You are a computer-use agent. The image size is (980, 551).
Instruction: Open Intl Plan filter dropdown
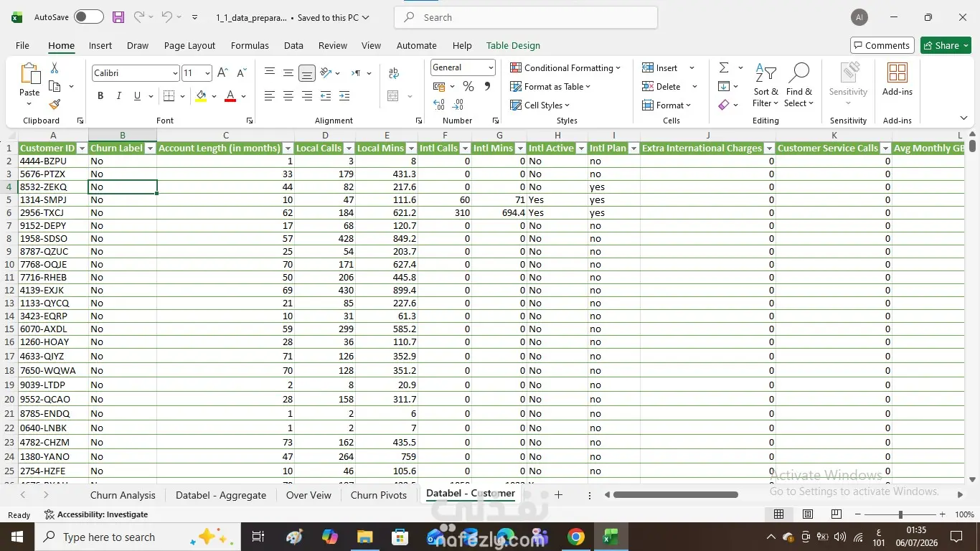pyautogui.click(x=633, y=149)
